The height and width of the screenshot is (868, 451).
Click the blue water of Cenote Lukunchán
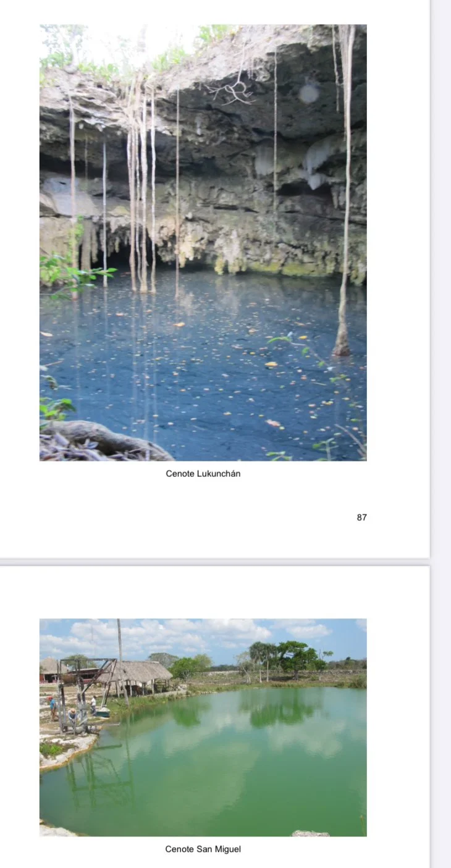(204, 364)
